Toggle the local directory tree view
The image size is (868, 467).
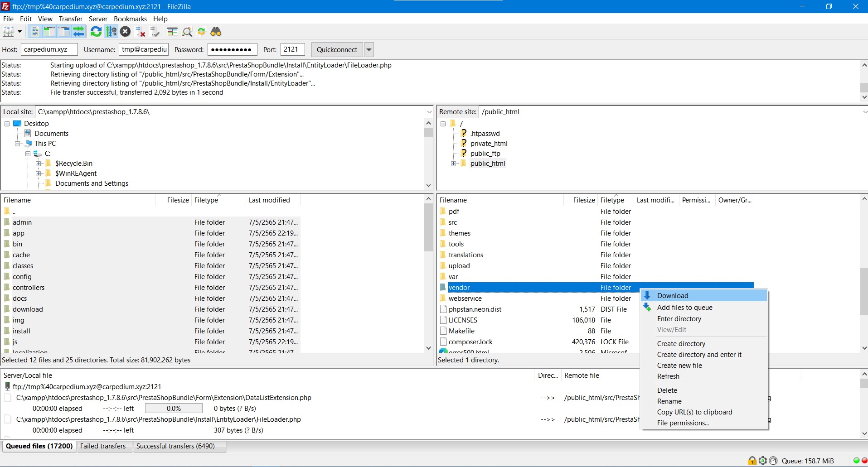pos(49,32)
